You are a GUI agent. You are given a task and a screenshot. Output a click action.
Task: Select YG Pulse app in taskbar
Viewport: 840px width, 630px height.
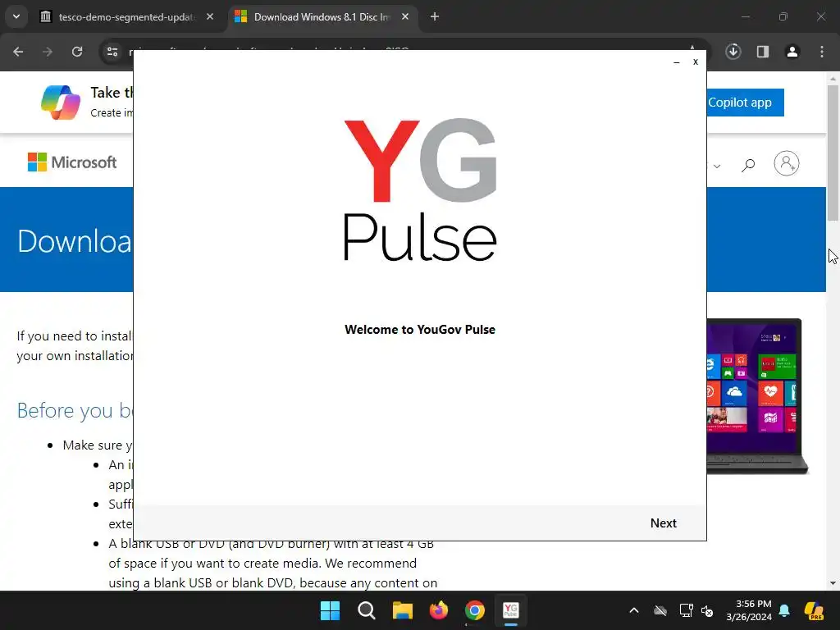pyautogui.click(x=511, y=610)
